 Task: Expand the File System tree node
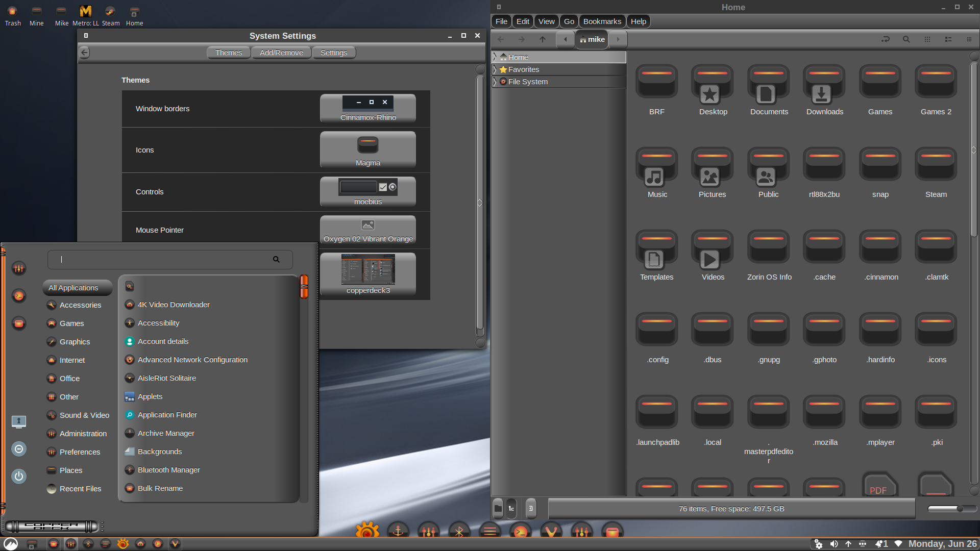[x=495, y=82]
